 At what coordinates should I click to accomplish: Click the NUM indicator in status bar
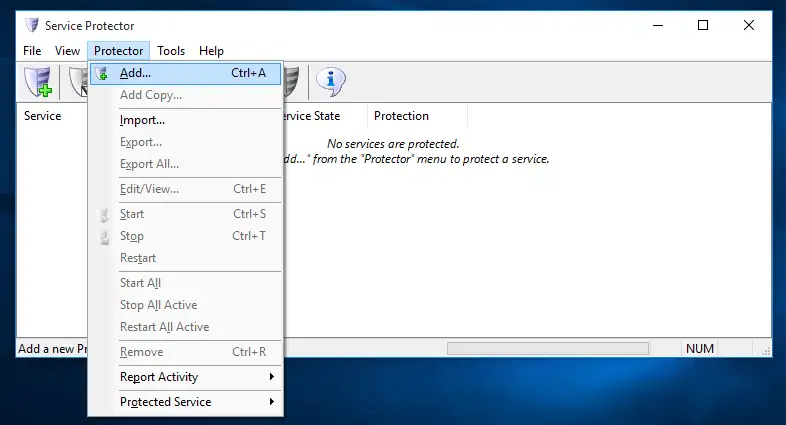click(700, 349)
